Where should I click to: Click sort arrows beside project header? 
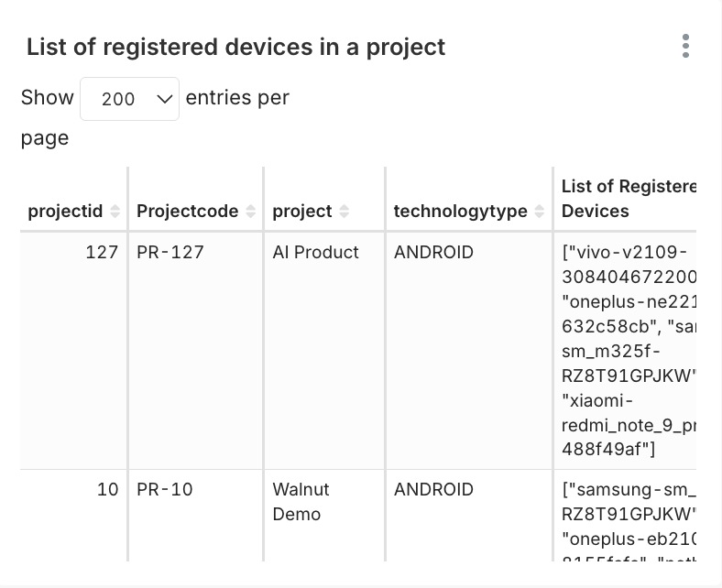coord(344,212)
